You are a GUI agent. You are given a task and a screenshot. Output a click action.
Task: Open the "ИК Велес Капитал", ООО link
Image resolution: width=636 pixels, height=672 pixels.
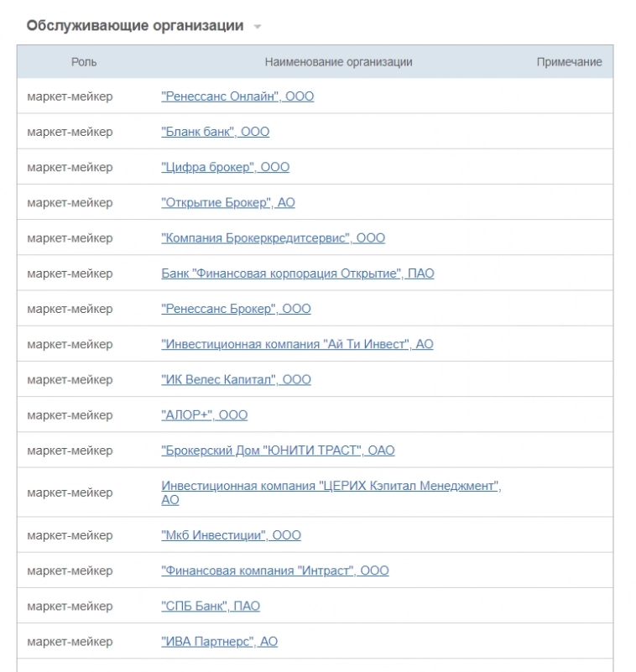pyautogui.click(x=236, y=380)
